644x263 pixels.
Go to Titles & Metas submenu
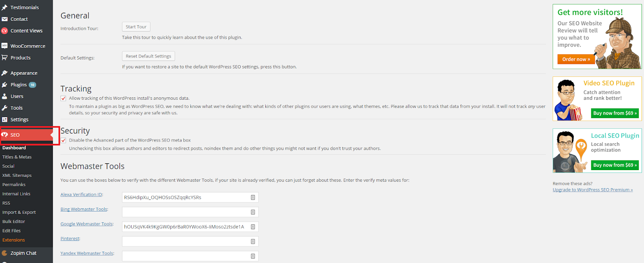tap(17, 157)
